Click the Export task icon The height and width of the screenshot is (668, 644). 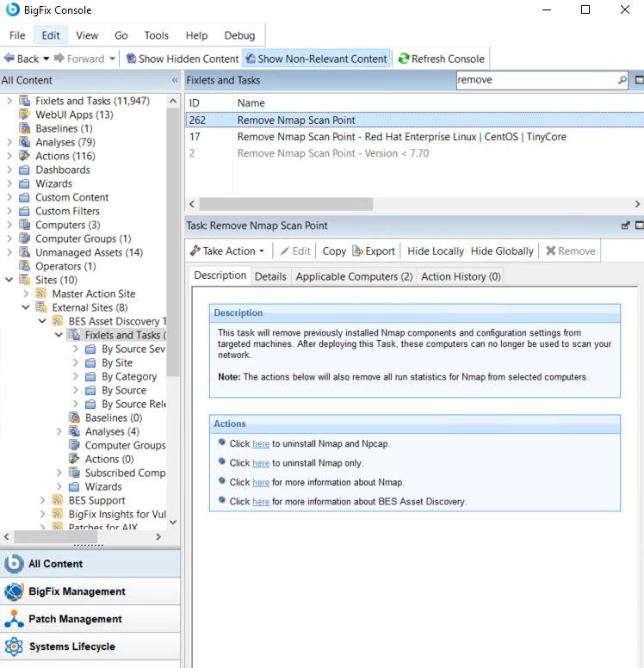click(x=357, y=251)
